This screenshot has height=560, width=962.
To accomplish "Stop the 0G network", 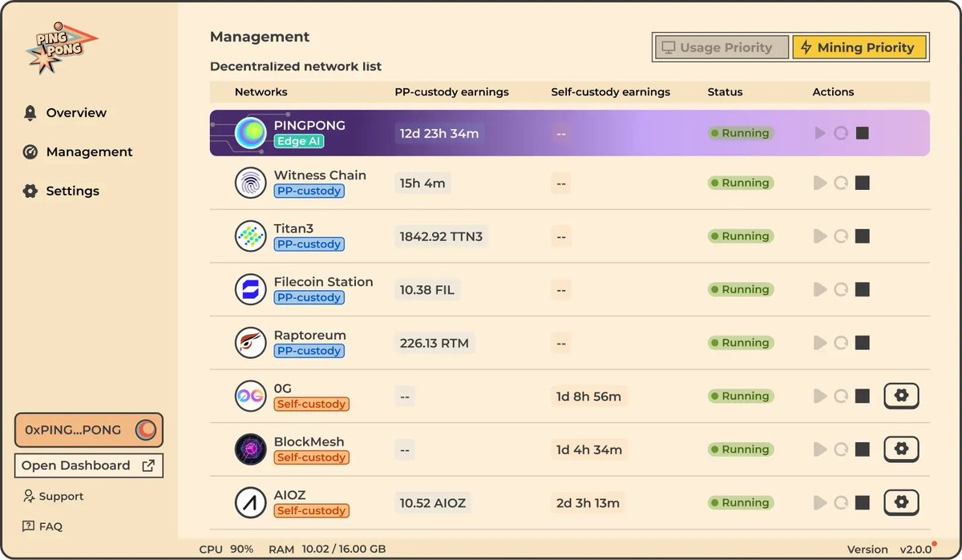I will [x=863, y=396].
